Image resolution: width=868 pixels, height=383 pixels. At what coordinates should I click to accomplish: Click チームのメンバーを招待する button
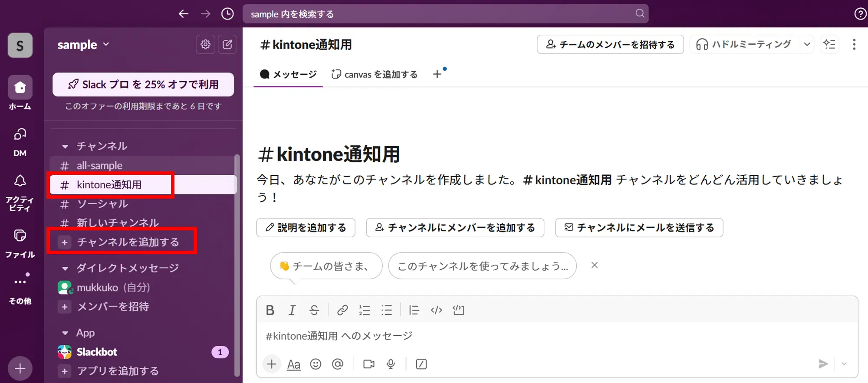pos(610,44)
